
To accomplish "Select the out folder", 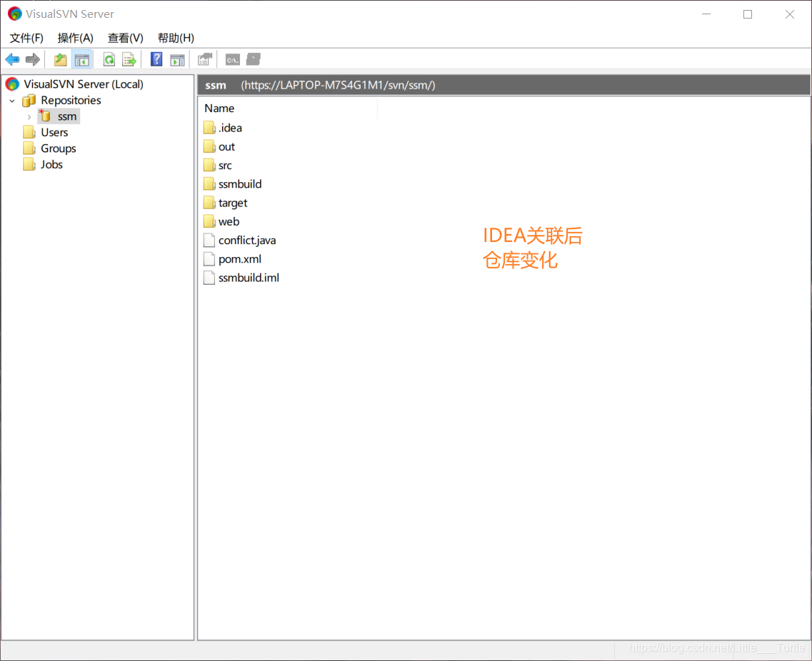I will pos(226,146).
